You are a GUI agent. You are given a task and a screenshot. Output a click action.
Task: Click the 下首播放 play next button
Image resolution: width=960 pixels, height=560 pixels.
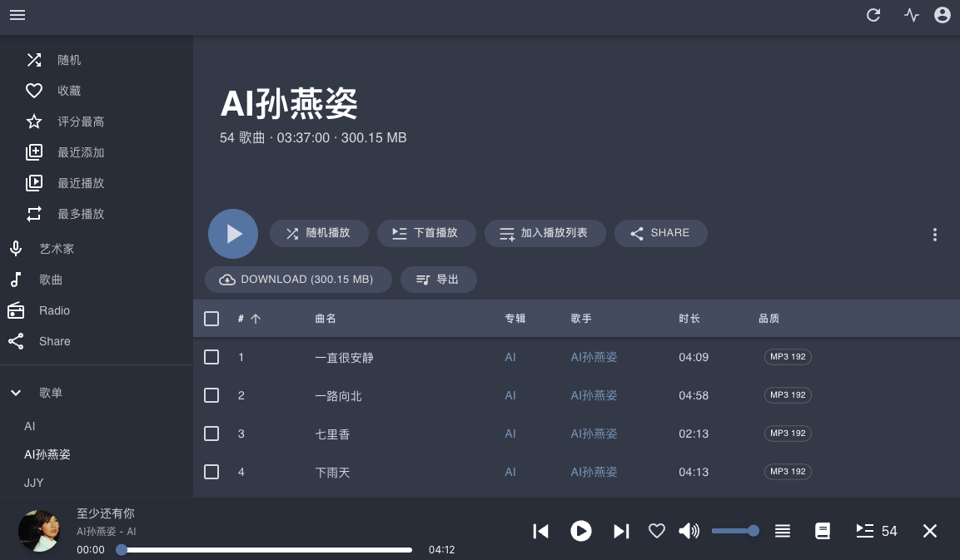pyautogui.click(x=426, y=233)
